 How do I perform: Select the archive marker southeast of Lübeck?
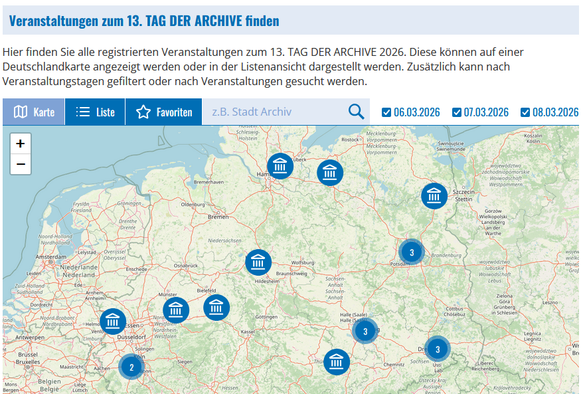330,173
